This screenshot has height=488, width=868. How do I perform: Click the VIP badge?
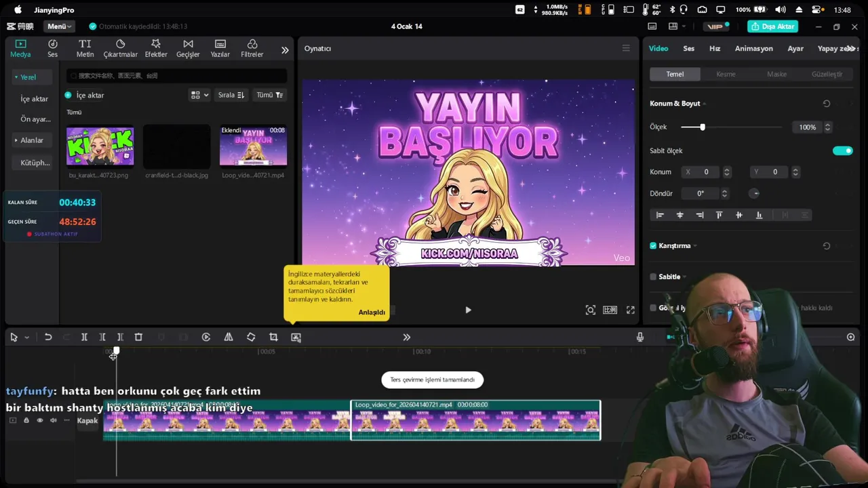(715, 26)
